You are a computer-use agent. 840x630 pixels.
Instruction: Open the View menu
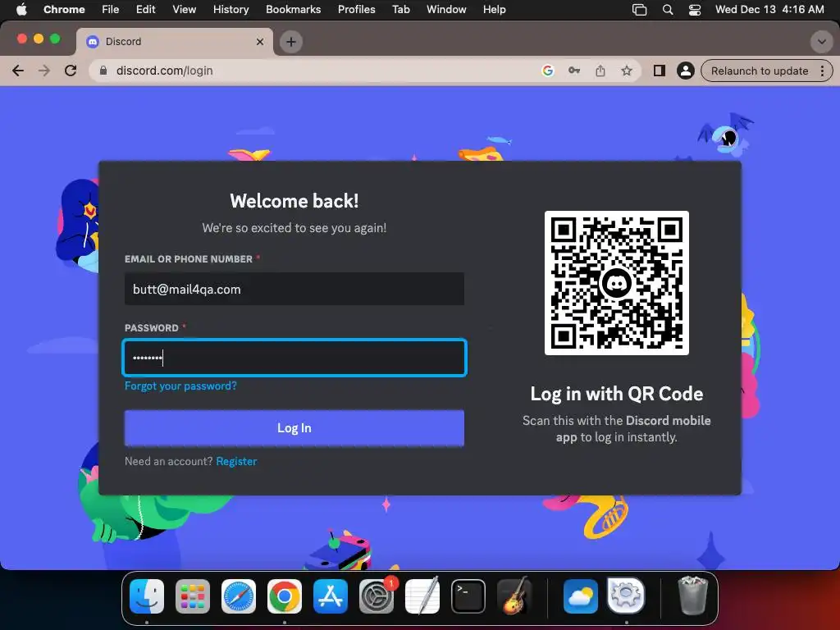(184, 10)
